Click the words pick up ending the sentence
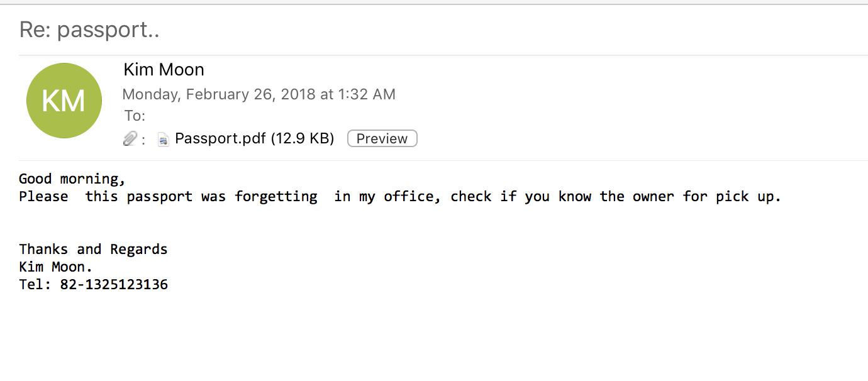The width and height of the screenshot is (868, 381). coord(748,196)
